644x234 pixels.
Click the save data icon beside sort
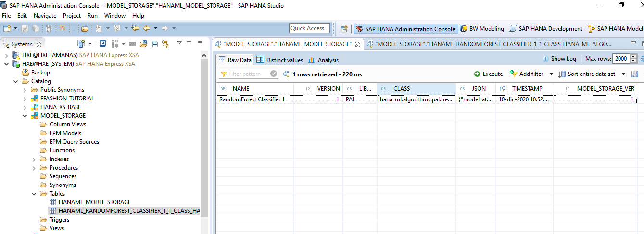634,74
